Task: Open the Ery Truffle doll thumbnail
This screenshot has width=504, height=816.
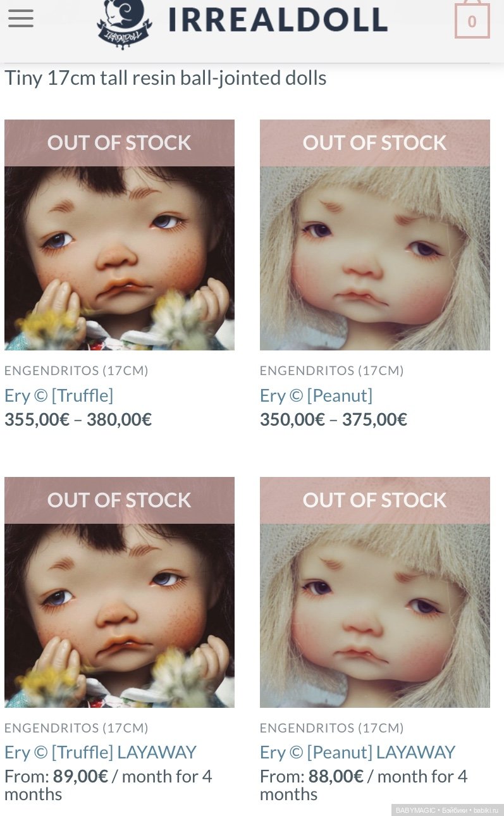Action: click(120, 235)
